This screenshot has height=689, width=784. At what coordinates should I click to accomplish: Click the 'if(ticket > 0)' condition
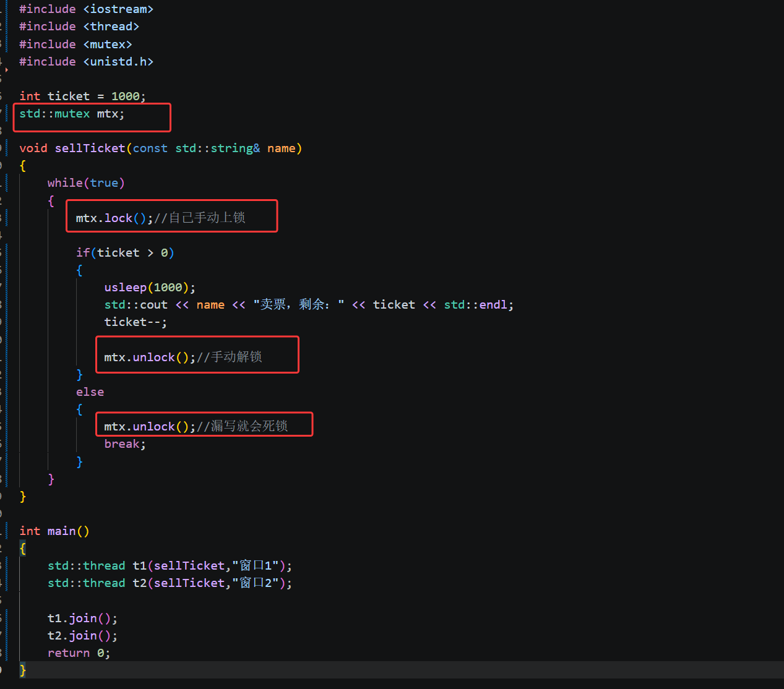click(x=125, y=253)
